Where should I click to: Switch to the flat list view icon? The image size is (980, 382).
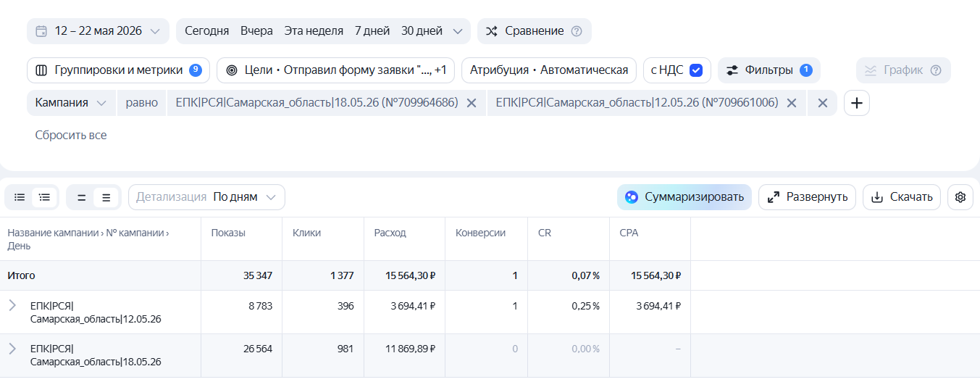[x=20, y=197]
